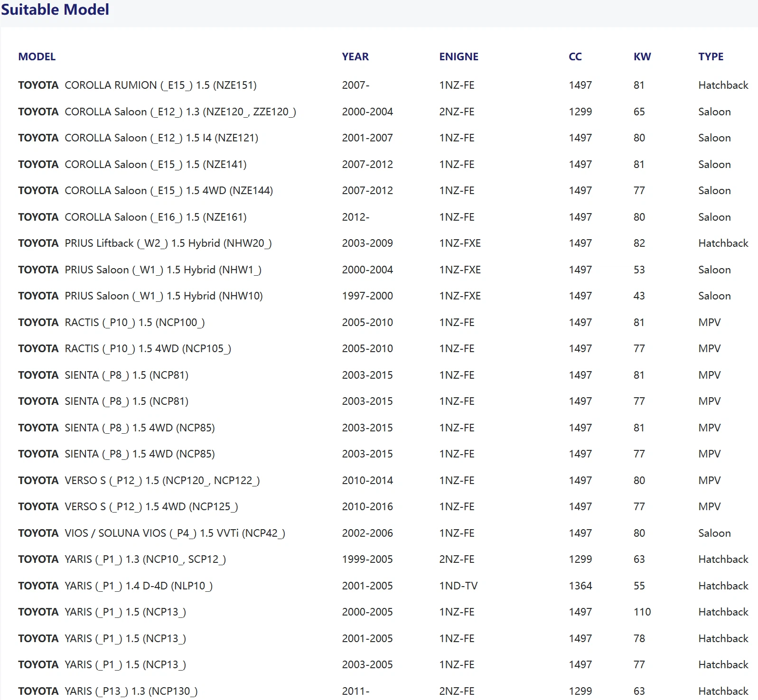Click KW value 43 in PRIUS NHW10 row
This screenshot has height=700, width=758.
pyautogui.click(x=639, y=296)
